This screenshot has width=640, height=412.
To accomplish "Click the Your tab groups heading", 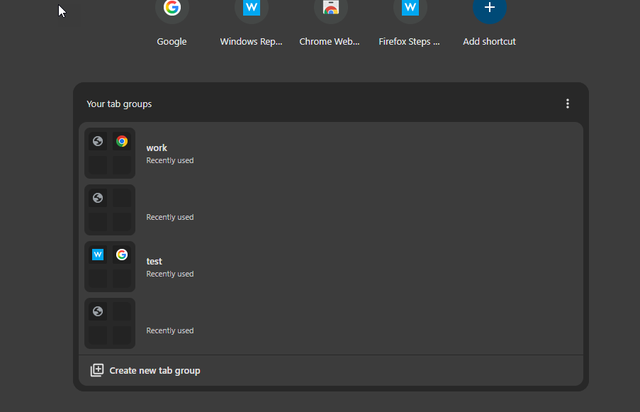I will (x=119, y=104).
